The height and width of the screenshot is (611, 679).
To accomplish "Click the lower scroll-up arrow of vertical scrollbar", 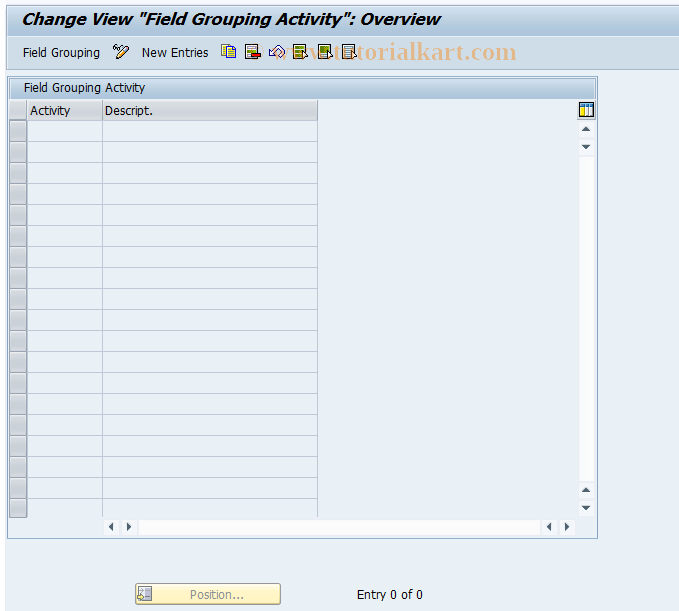I will tap(586, 490).
